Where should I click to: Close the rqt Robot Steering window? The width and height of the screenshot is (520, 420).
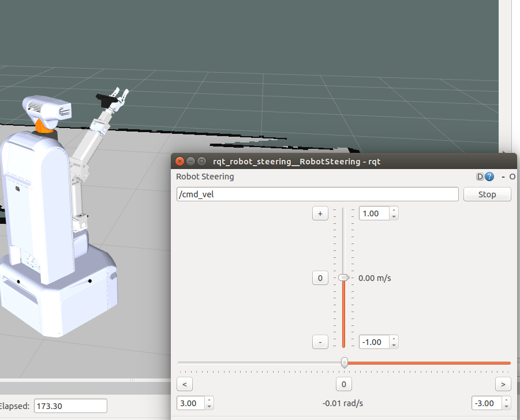click(180, 162)
